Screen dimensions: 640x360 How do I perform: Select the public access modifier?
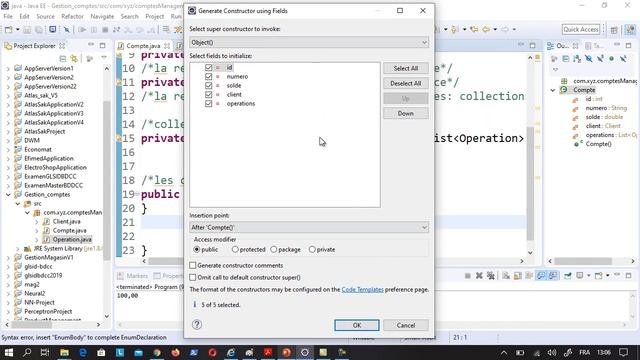click(197, 249)
